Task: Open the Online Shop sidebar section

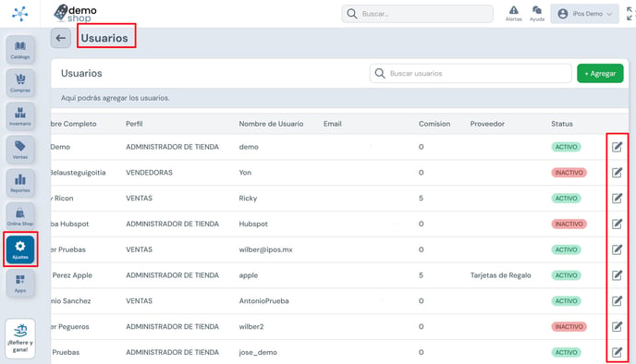Action: [x=20, y=216]
